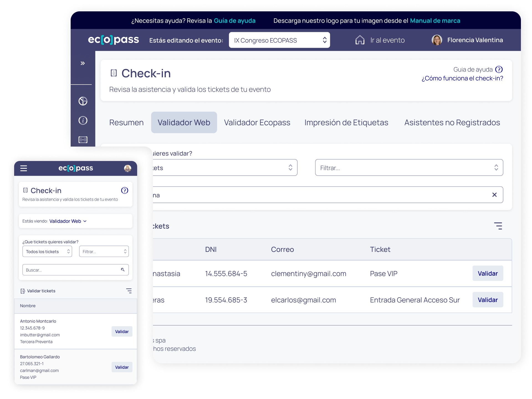The image size is (532, 399).
Task: Select the broadcast scanner icon in the sidebar
Action: pyautogui.click(x=83, y=140)
